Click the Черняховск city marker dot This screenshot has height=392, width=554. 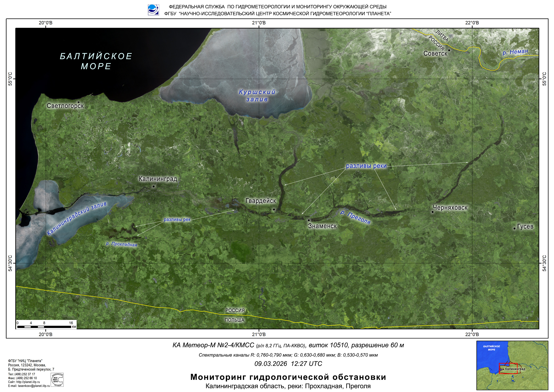click(433, 212)
